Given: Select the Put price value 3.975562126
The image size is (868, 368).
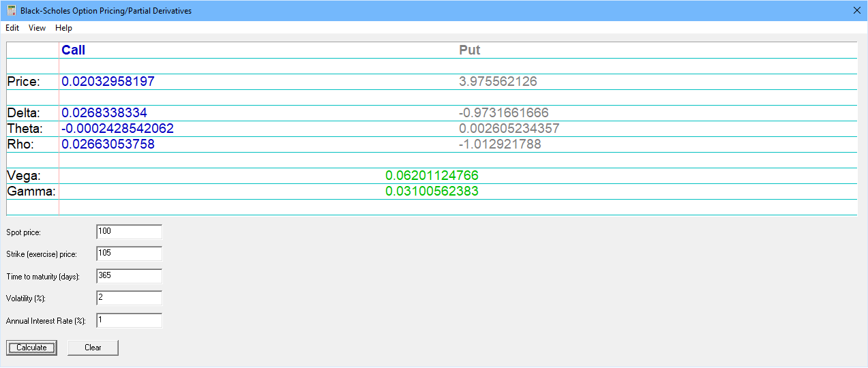Looking at the screenshot, I should click(x=498, y=82).
